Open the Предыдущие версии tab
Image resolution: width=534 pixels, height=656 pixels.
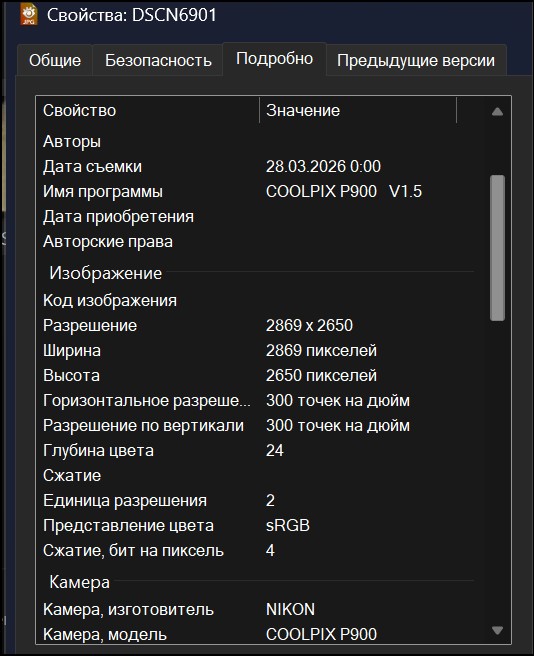[416, 60]
